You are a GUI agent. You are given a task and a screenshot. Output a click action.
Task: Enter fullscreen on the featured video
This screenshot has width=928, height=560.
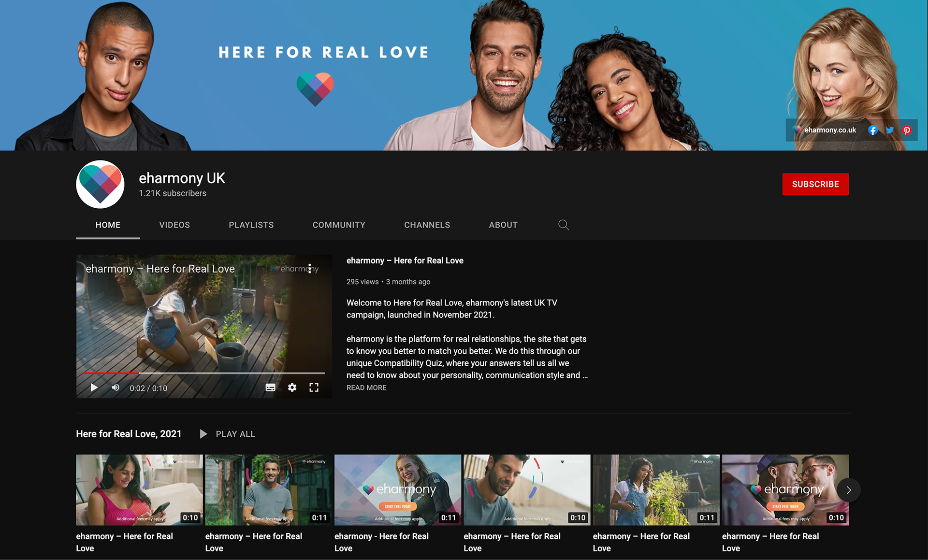pos(314,388)
